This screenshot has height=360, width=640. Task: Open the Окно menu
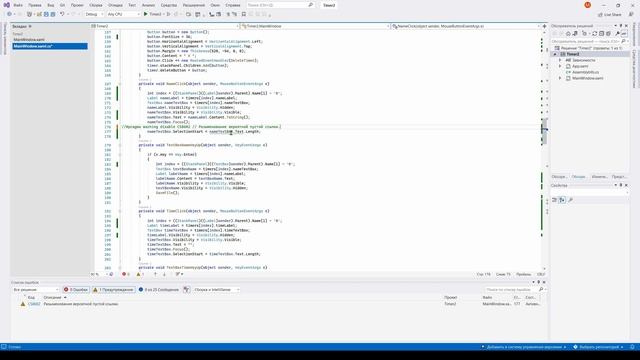pos(215,5)
